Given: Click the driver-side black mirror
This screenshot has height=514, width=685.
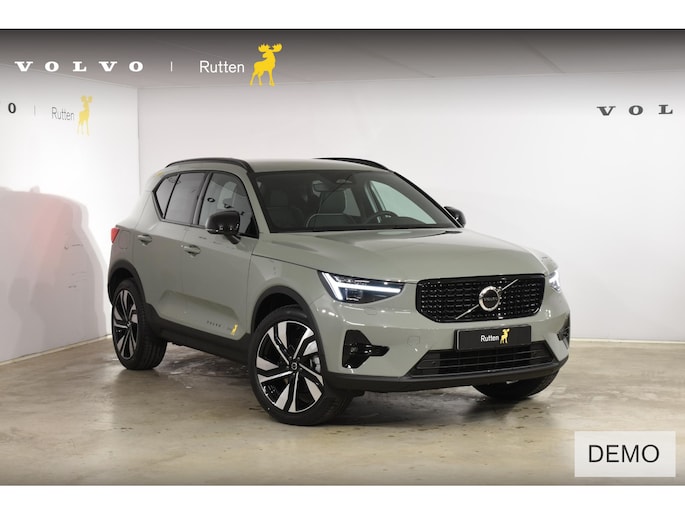Looking at the screenshot, I should tap(224, 223).
